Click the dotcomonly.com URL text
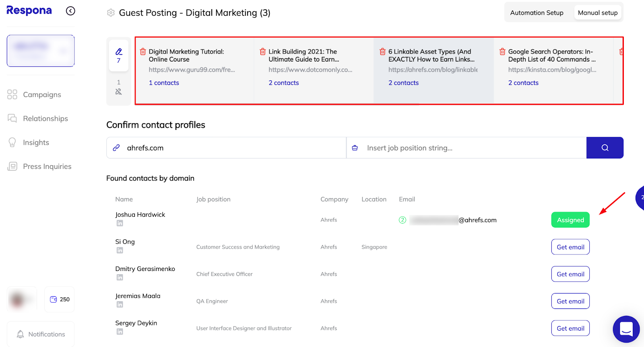 (310, 70)
